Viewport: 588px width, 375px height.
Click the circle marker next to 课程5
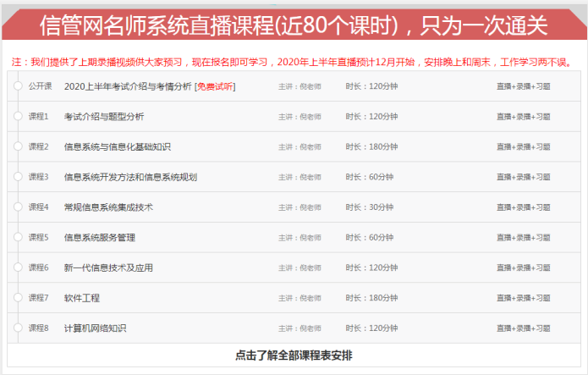(x=16, y=237)
